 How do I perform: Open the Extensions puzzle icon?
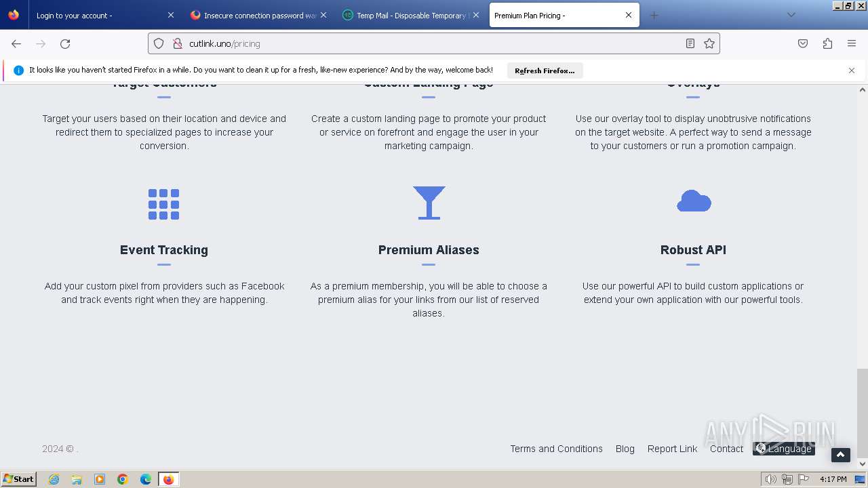[x=827, y=43]
